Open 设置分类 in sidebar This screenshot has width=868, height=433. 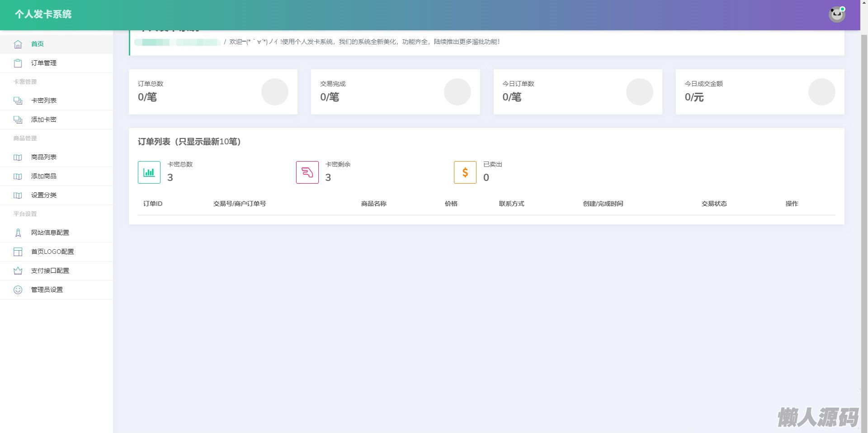44,195
